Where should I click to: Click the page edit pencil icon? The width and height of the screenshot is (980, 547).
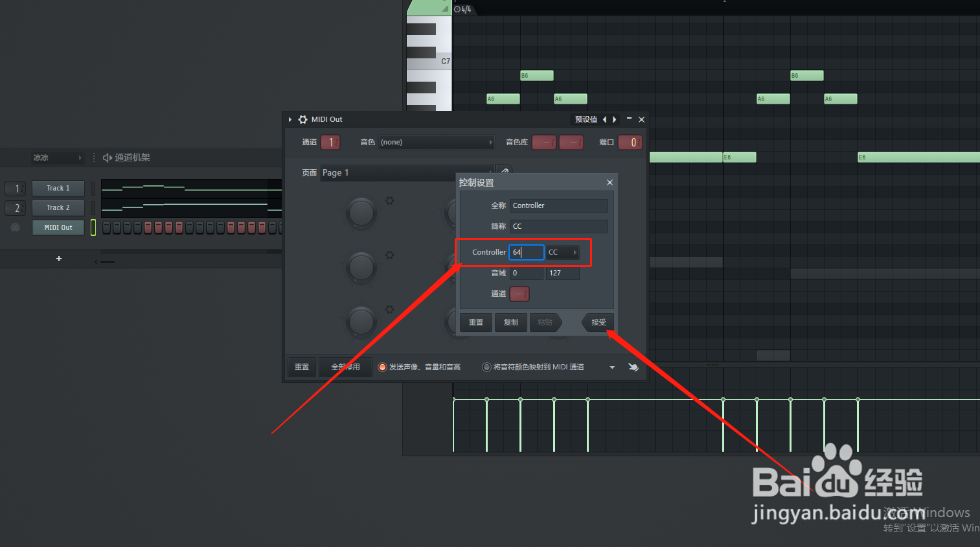pyautogui.click(x=505, y=172)
